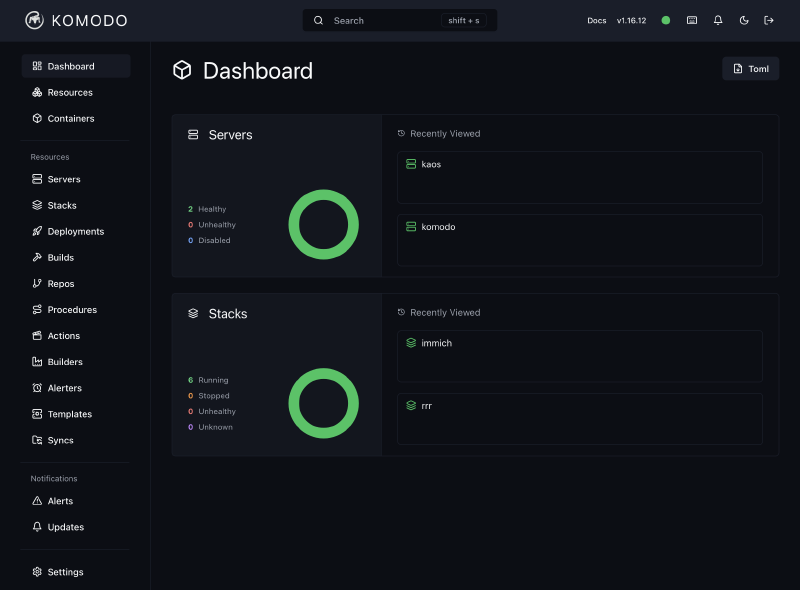
Task: Open Recently Viewed server kaos entry
Action: 579,177
